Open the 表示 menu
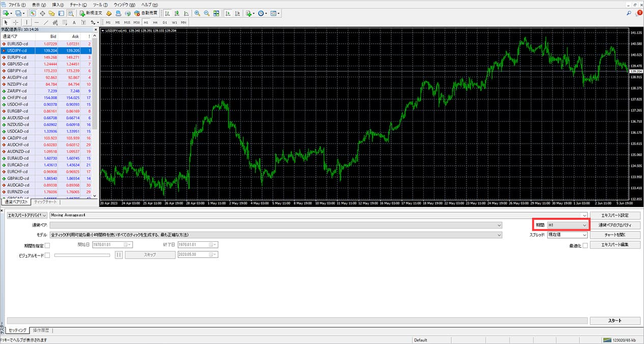This screenshot has height=344, width=644. point(39,4)
